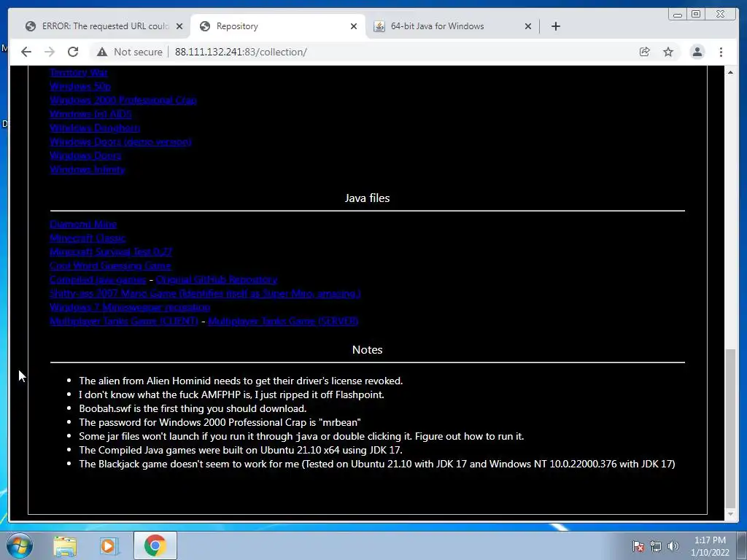Open Multiplayer Tanks Game (SERVER) link
Screen dimensions: 747x560
283,321
